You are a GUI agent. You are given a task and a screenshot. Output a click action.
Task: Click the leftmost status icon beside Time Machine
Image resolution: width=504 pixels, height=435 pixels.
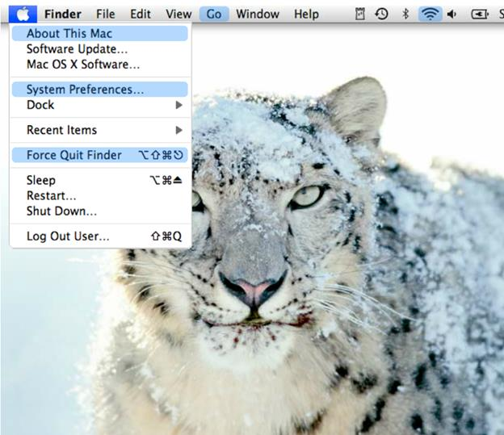(360, 14)
